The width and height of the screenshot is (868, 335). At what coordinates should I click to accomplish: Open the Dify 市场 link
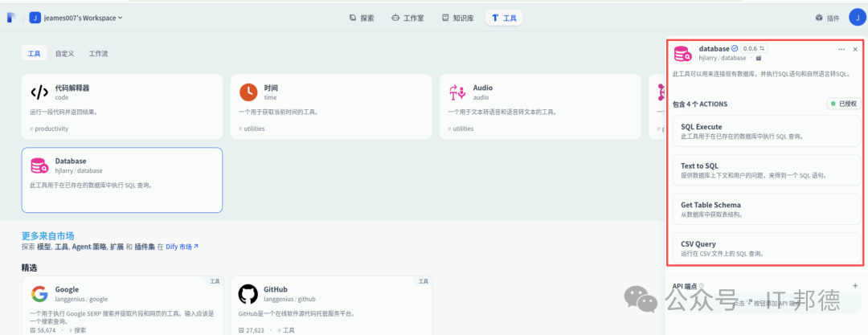(182, 247)
